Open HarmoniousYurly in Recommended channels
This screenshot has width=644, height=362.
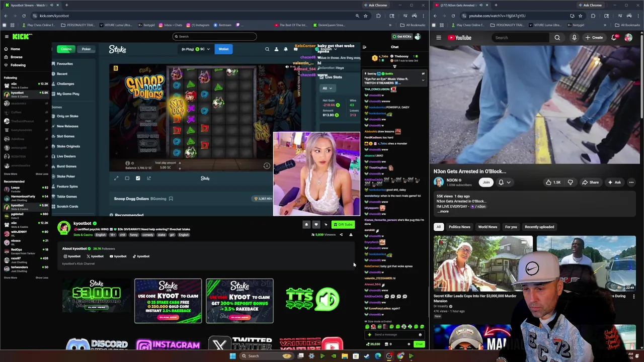tap(26, 198)
